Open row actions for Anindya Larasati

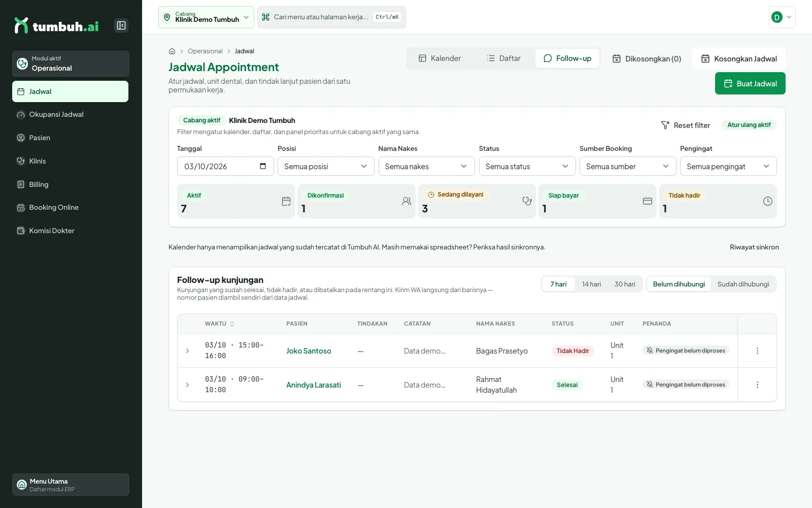point(757,385)
